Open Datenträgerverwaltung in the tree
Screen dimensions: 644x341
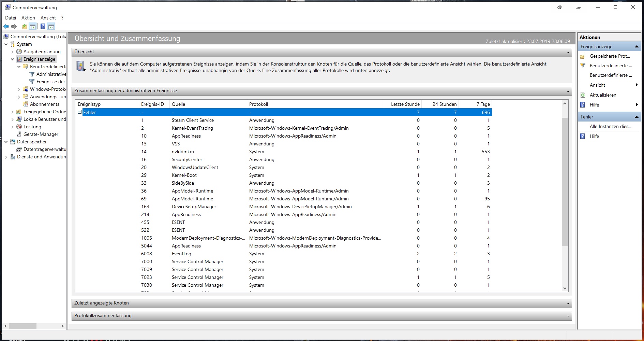tap(41, 149)
